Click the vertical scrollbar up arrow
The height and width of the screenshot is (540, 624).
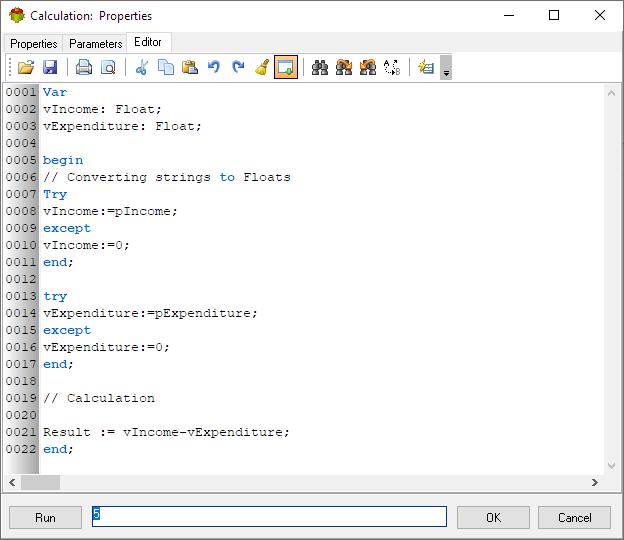point(612,94)
